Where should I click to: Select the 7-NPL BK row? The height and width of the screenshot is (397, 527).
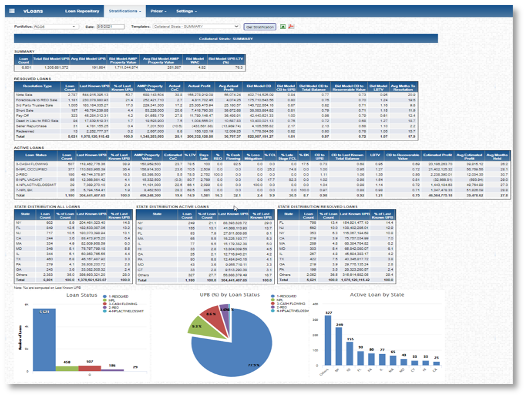click(262, 190)
